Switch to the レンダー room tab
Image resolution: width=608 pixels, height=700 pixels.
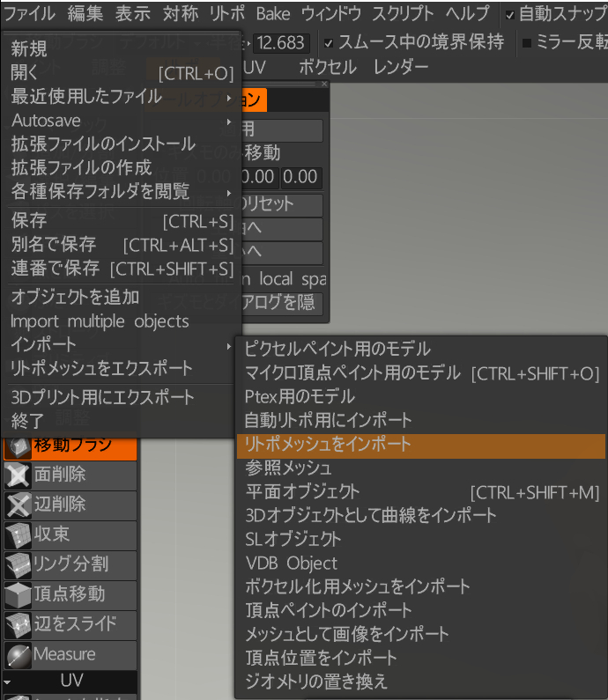pyautogui.click(x=401, y=68)
